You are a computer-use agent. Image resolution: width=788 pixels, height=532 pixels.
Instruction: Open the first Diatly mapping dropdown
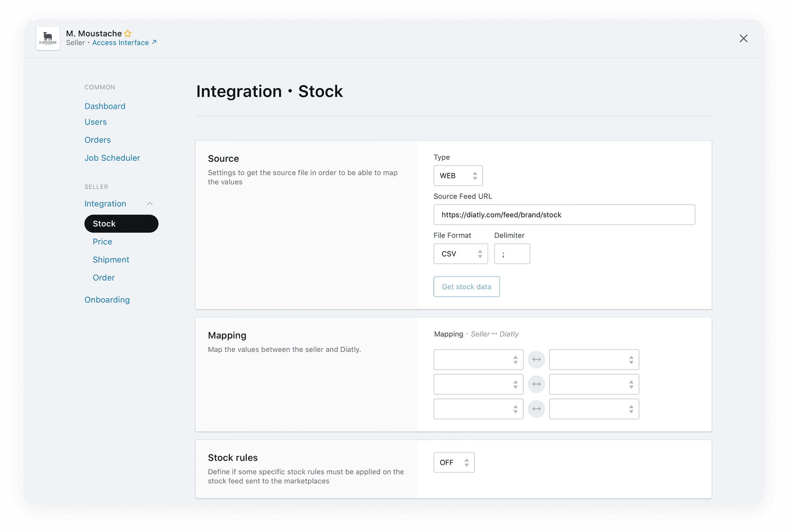coord(594,360)
